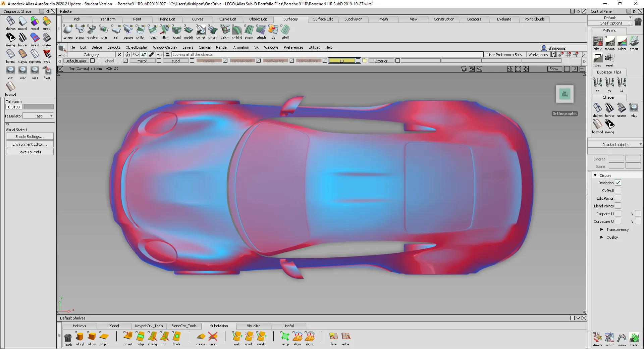Click the xy Duplicate_Flips icon
The height and width of the screenshot is (349, 644).
[597, 83]
